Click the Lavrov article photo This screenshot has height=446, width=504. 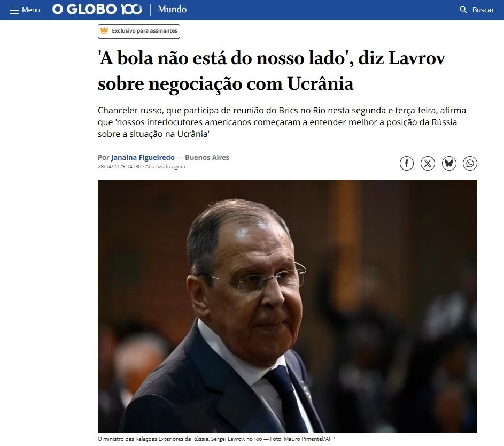[288, 306]
